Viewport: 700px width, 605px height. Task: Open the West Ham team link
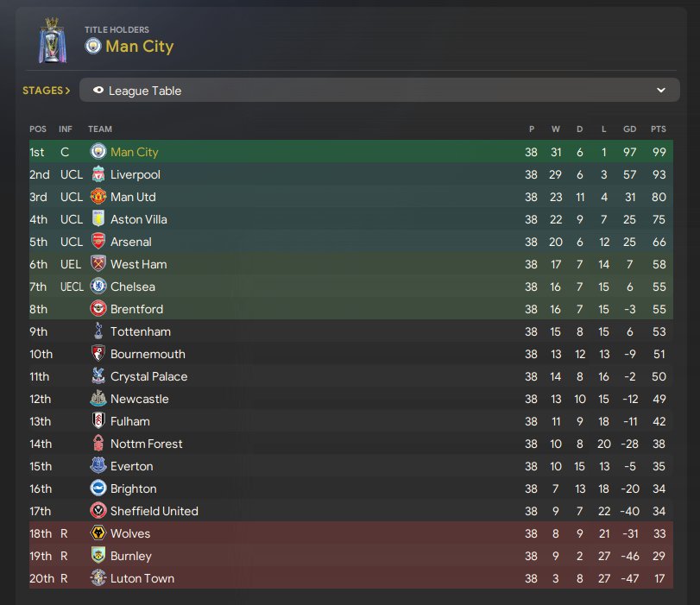138,264
